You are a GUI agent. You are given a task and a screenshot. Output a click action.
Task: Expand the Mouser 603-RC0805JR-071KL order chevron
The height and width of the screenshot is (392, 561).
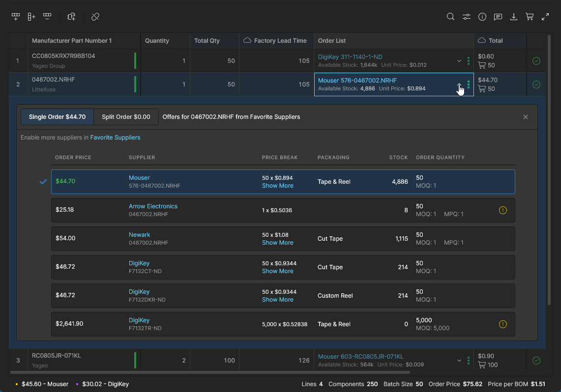point(459,361)
